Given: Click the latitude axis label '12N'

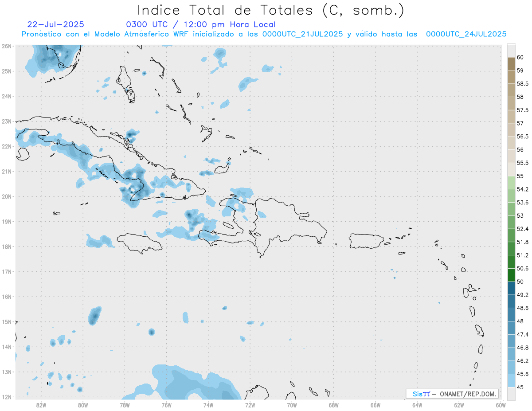Looking at the screenshot, I should [7, 397].
